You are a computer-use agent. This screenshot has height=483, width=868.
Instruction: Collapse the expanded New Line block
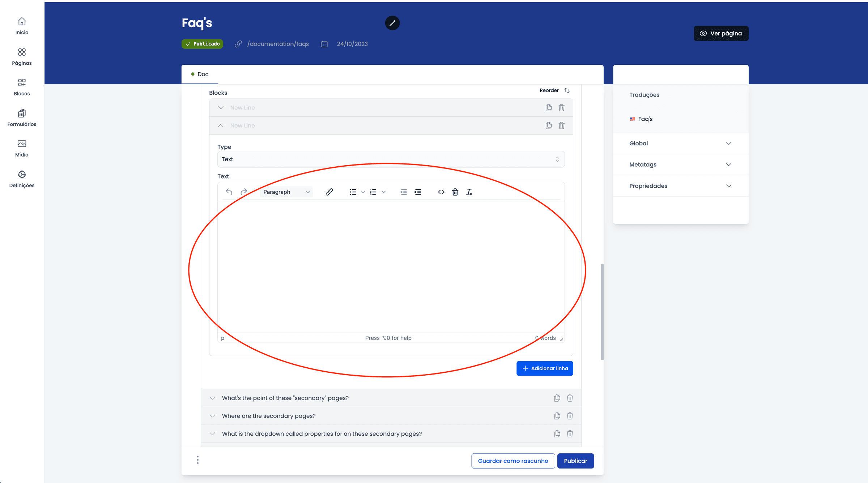coord(221,125)
